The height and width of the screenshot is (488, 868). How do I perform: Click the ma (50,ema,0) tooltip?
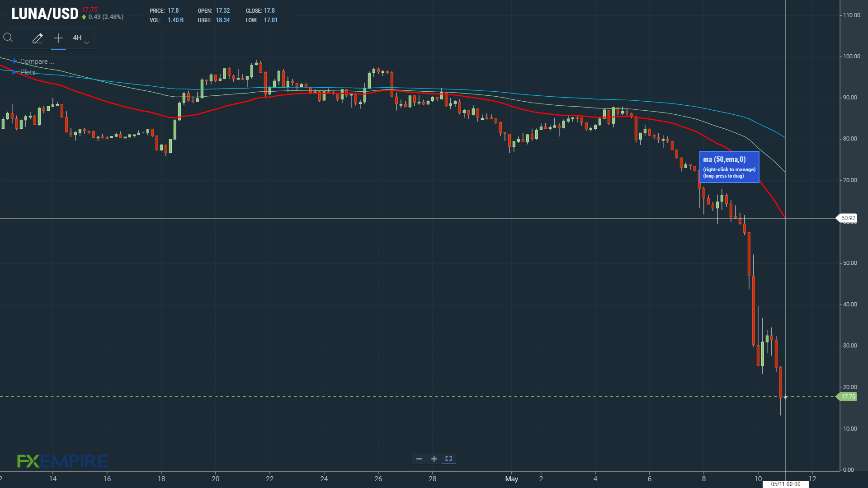(x=729, y=167)
